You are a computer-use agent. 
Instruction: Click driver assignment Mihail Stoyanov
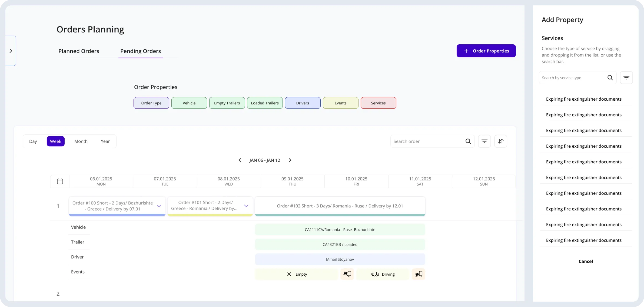tap(340, 259)
